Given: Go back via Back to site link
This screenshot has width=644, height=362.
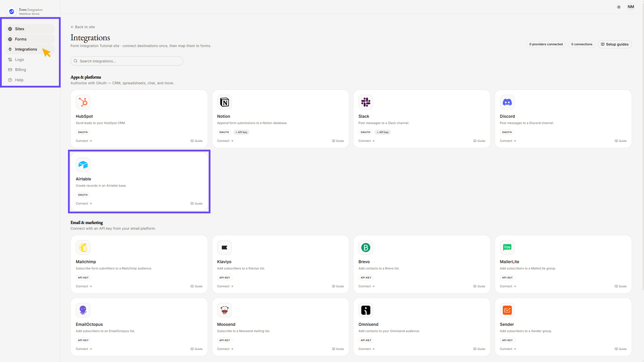Looking at the screenshot, I should point(83,27).
